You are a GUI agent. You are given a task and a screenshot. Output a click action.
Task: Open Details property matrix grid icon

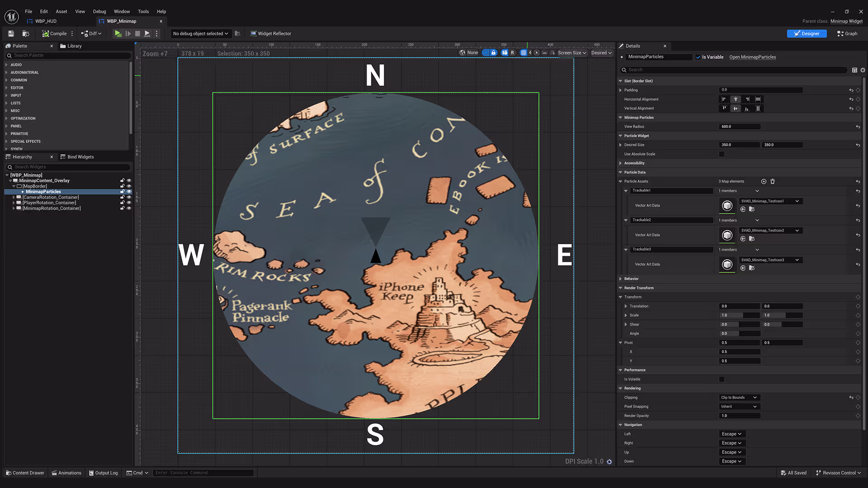(854, 70)
